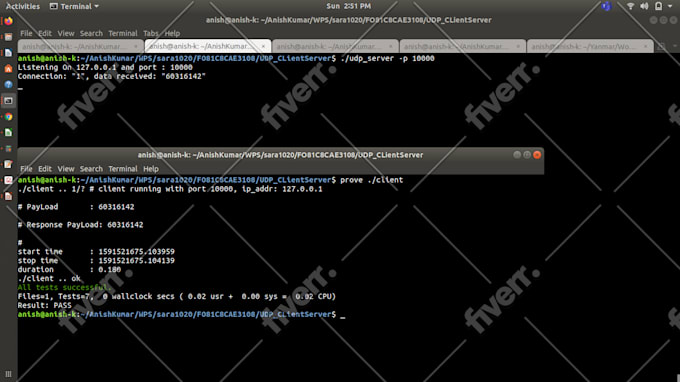Viewport: 680px width, 382px height.
Task: Close the first terminal tab
Action: 135,46
